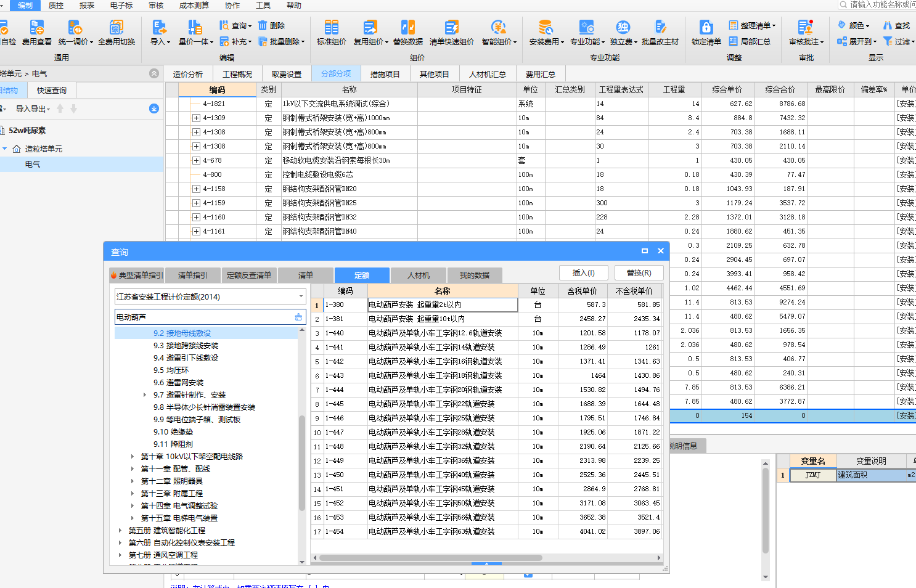Click 导入导出 in left panel
The height and width of the screenshot is (588, 916).
click(32, 108)
